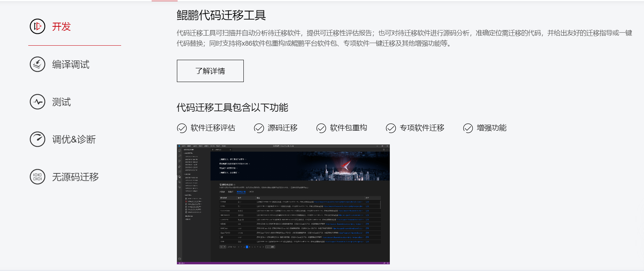Open 调优&诊断 via its gauge icon

click(x=38, y=139)
